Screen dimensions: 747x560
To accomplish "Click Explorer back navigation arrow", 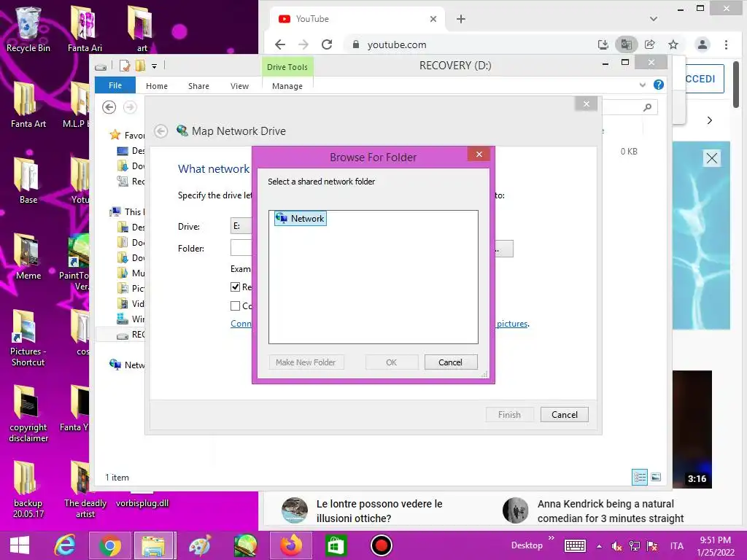I will pyautogui.click(x=109, y=107).
